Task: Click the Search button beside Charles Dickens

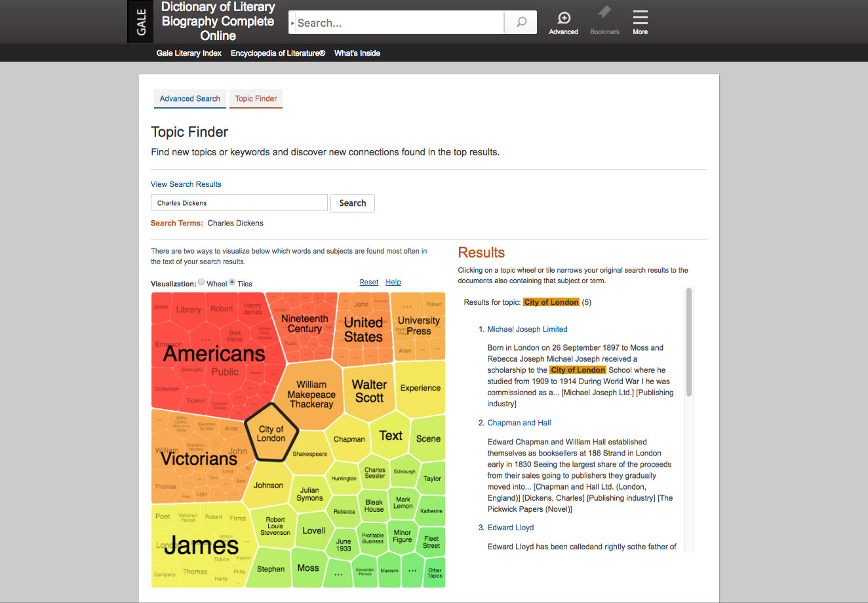Action: (x=353, y=203)
